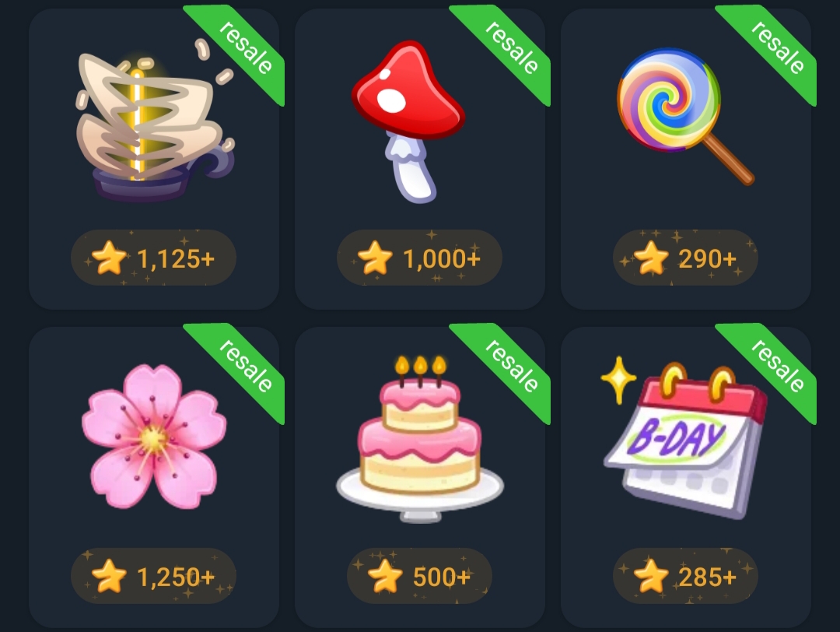This screenshot has height=632, width=840.
Task: Select the glowing candle holder gift
Action: click(155, 121)
